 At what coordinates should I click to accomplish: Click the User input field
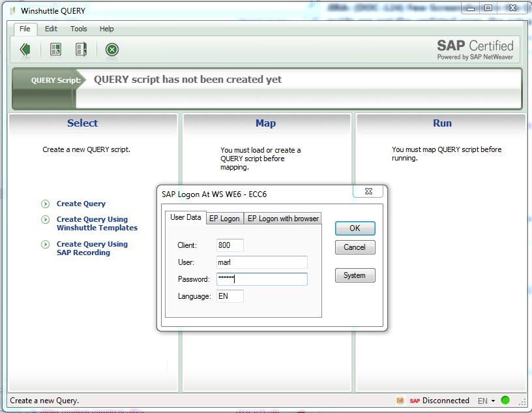point(262,262)
